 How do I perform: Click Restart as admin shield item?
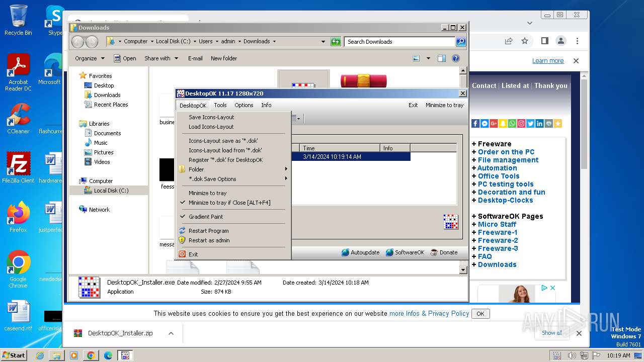[209, 240]
